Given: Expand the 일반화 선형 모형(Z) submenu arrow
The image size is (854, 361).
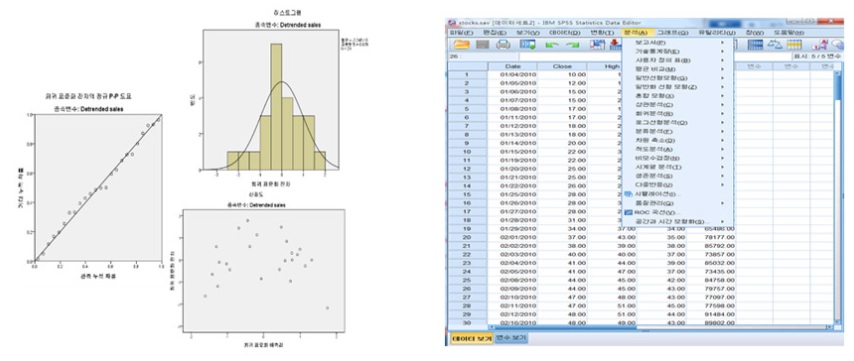Looking at the screenshot, I should click(722, 87).
